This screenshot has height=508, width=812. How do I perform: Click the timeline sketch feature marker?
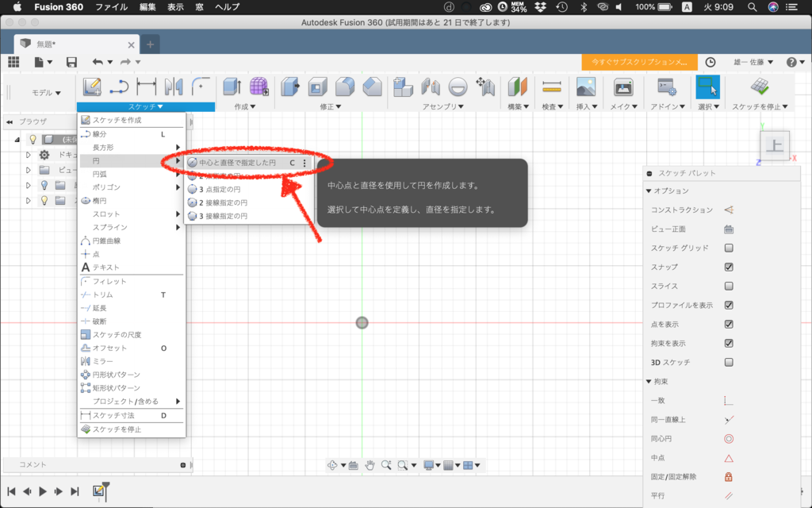[x=98, y=491]
